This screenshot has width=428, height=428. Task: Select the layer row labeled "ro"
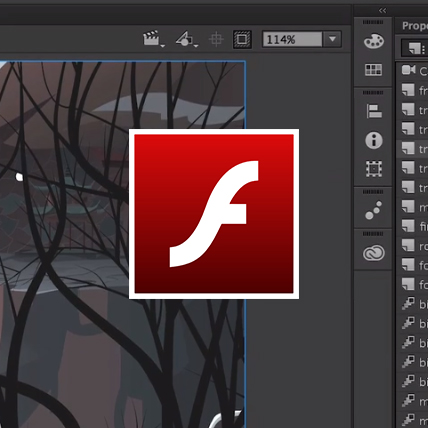[x=413, y=245]
